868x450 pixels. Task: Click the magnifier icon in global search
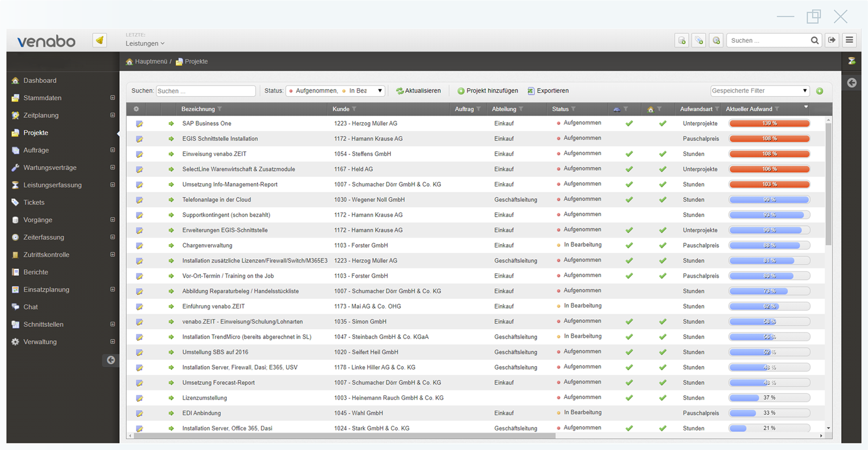point(815,40)
